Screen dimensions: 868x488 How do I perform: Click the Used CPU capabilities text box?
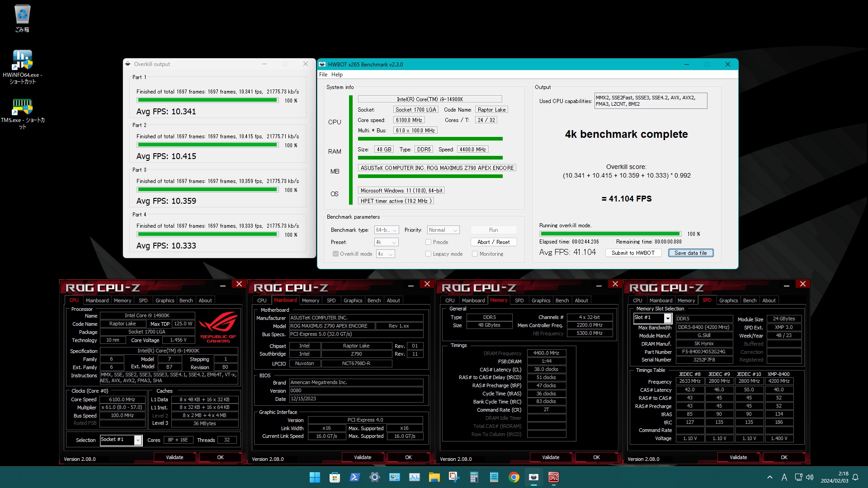(651, 101)
